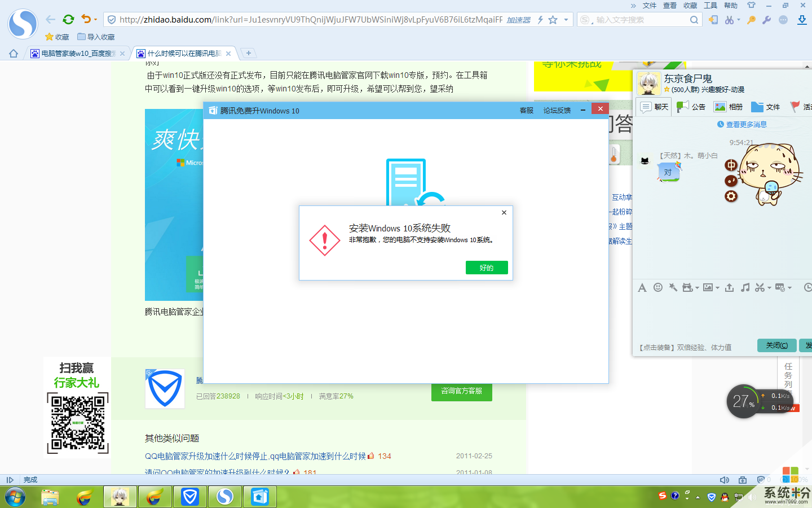Click the sound speaker icon in the browser status bar
This screenshot has height=508, width=812.
[725, 480]
